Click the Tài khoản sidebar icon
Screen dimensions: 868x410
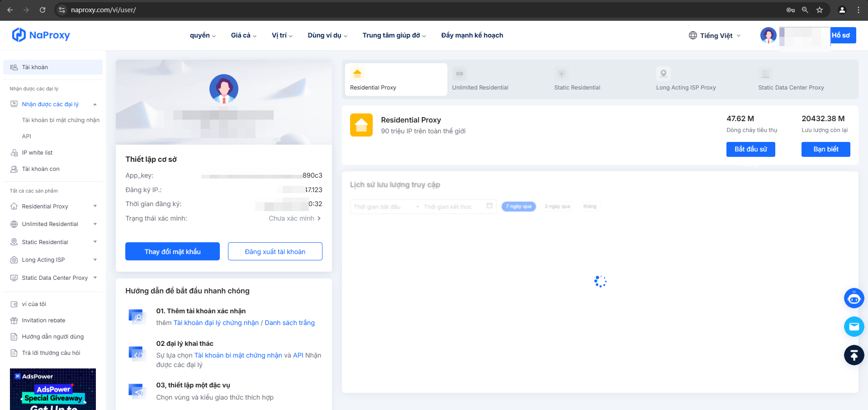point(14,67)
